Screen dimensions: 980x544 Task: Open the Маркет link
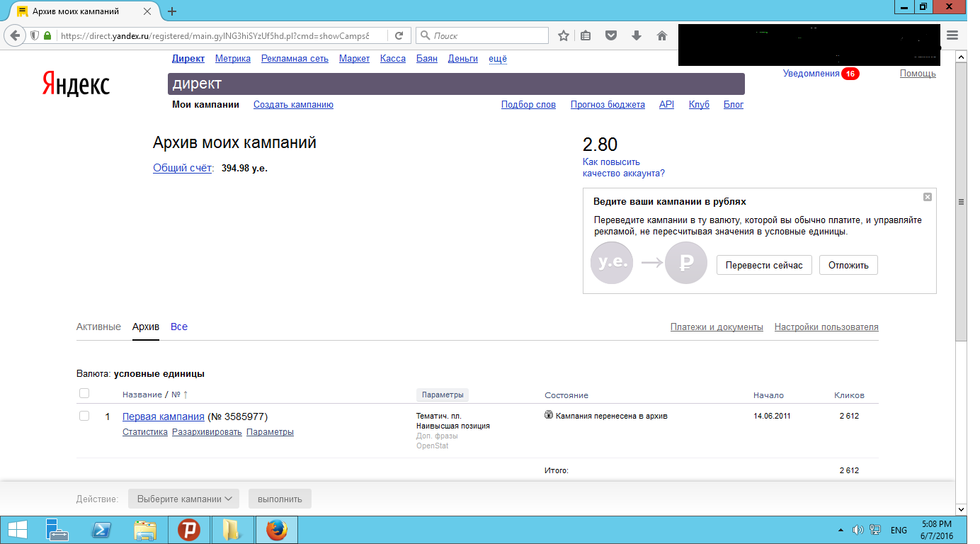pyautogui.click(x=354, y=59)
